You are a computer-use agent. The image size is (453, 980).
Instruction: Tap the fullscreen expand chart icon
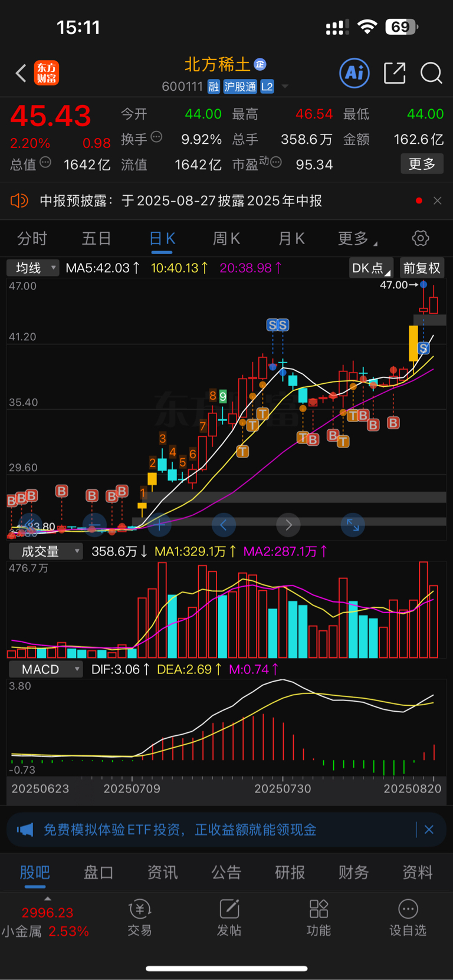[353, 525]
